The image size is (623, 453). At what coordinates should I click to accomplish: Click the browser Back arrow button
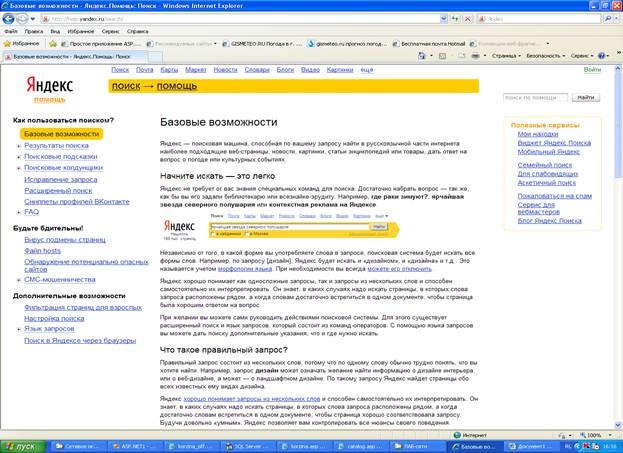tap(9, 19)
